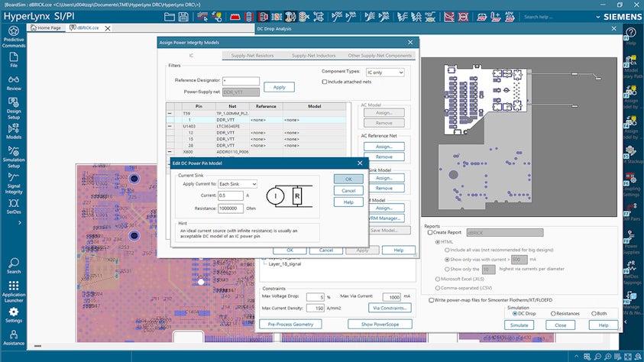Open Simulation Setup in the left sidebar
The width and height of the screenshot is (644, 362).
[x=14, y=157]
